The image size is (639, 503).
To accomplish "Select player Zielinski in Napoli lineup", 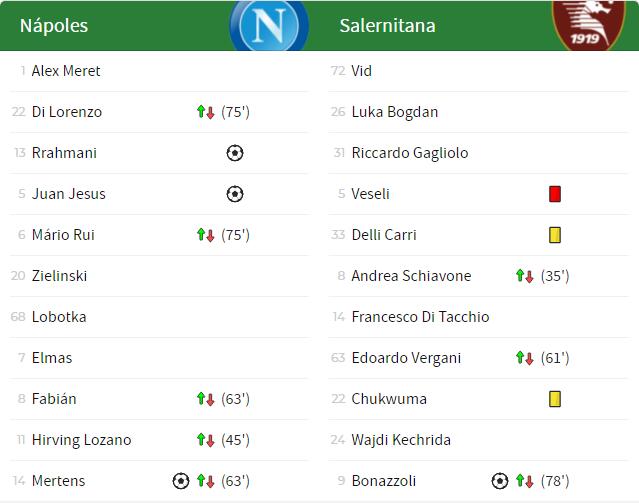I will click(59, 276).
